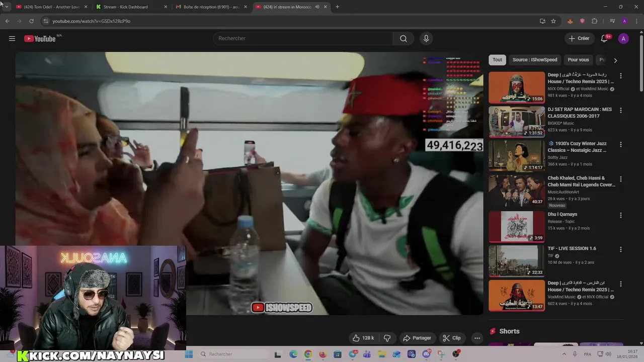This screenshot has height=362, width=644.
Task: Mute the tab playing irl stream
Action: pos(317,7)
